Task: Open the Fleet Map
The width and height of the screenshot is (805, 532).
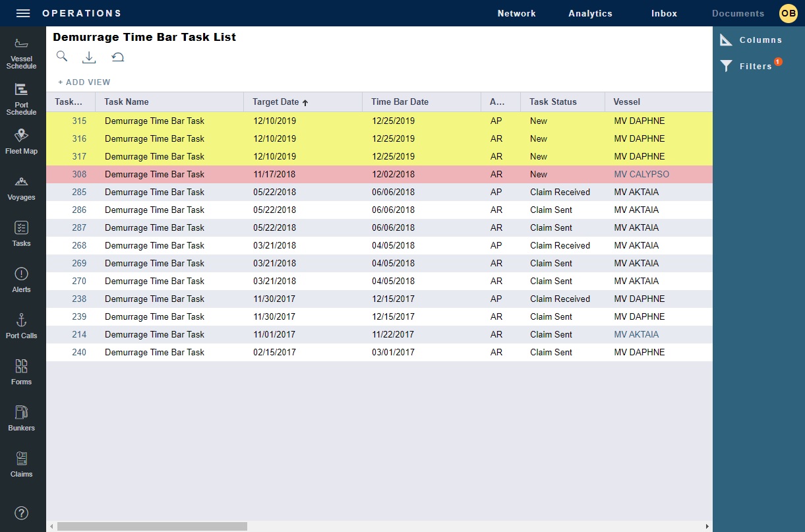Action: point(22,140)
